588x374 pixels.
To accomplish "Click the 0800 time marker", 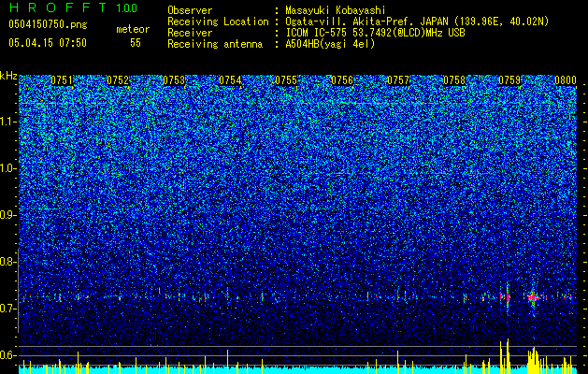I will click(566, 80).
